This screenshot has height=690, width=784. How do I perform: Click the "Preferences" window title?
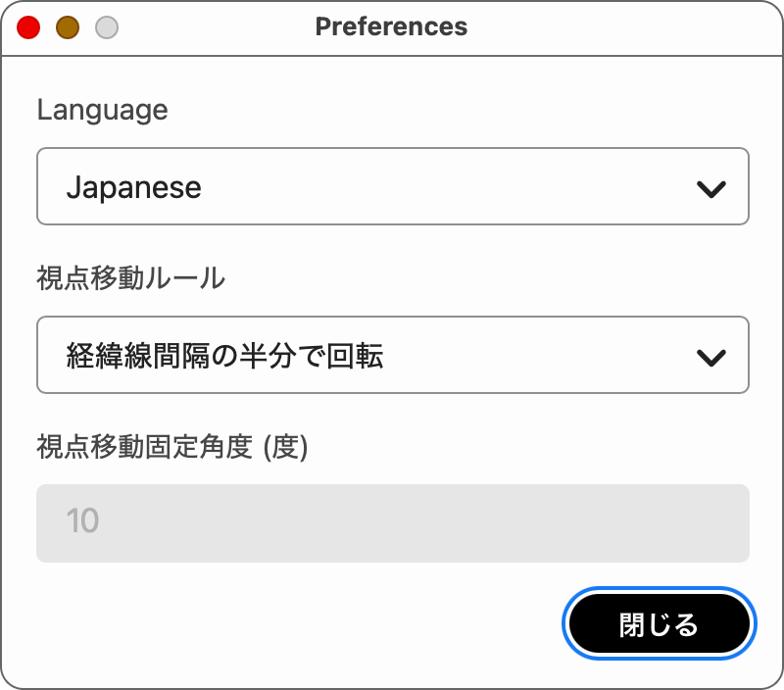click(391, 26)
